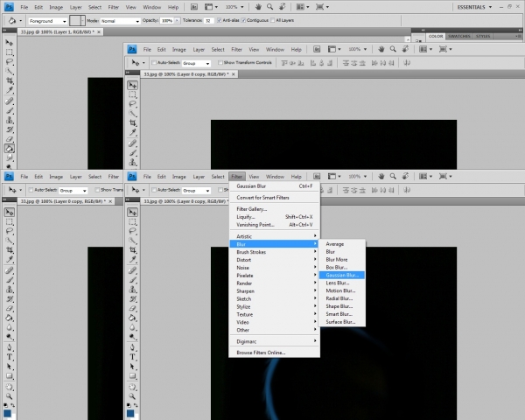Select the Move tool in top-left toolbox

(10, 43)
